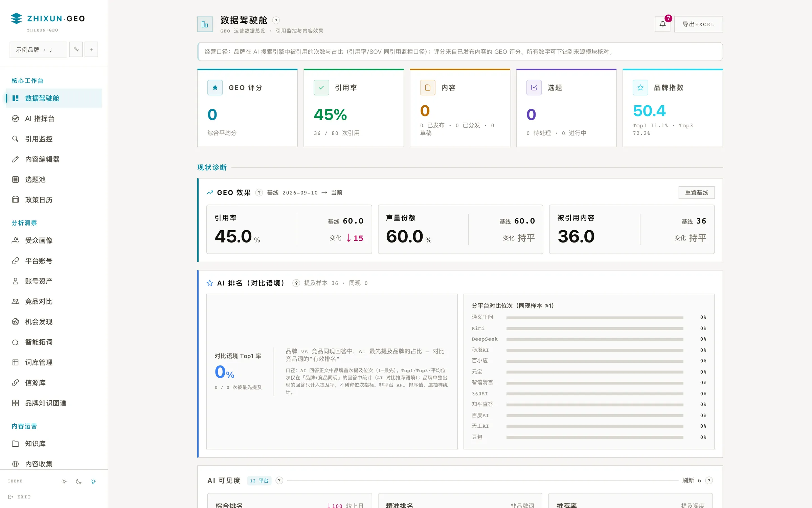
Task: Click the 导出EXCEL button
Action: (698, 24)
